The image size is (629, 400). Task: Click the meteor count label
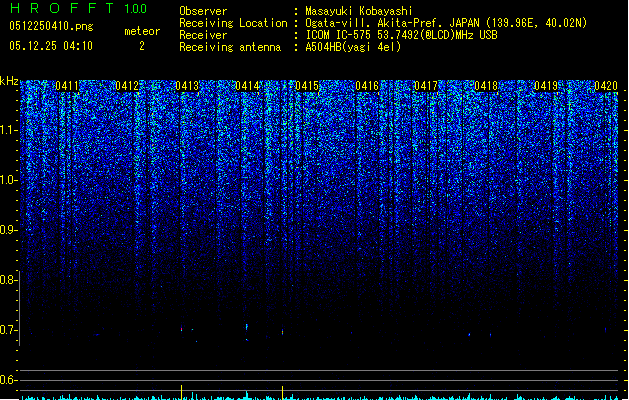tap(142, 31)
